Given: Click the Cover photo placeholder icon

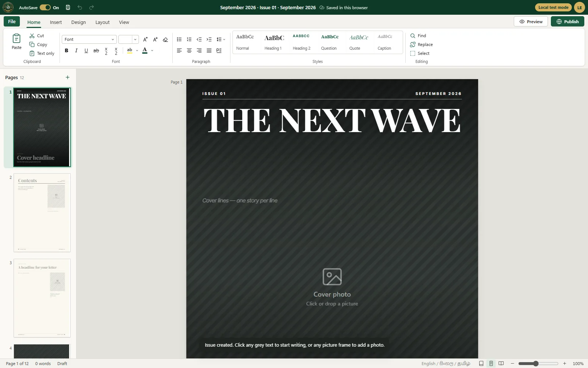Looking at the screenshot, I should [332, 277].
